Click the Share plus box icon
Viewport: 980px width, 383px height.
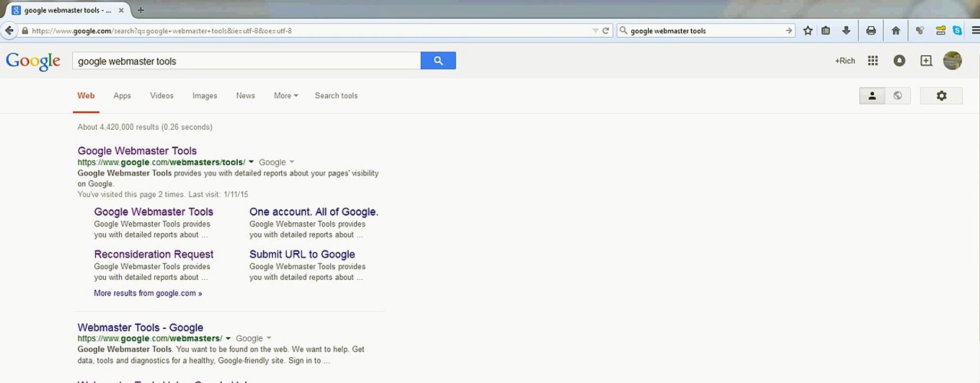(926, 61)
